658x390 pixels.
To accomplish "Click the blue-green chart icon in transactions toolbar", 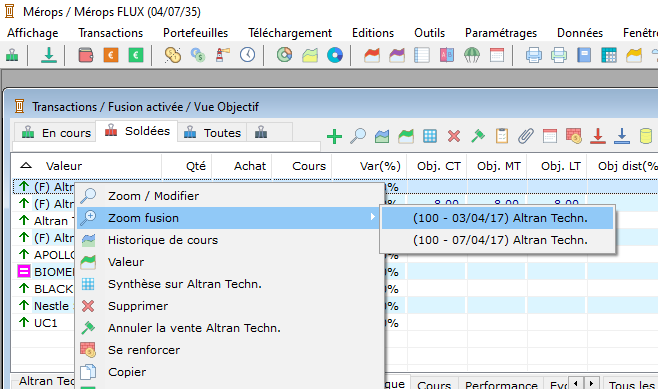I will coord(382,136).
